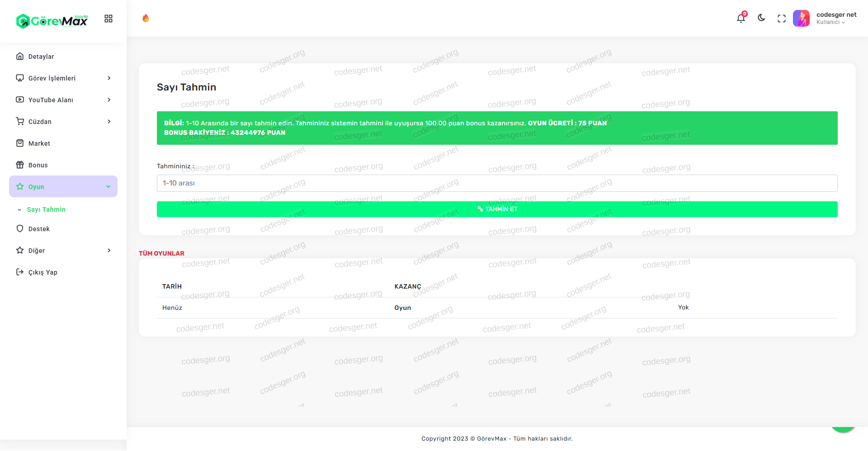Click the GörevMax logo
Image resolution: width=868 pixels, height=451 pixels.
[x=52, y=21]
